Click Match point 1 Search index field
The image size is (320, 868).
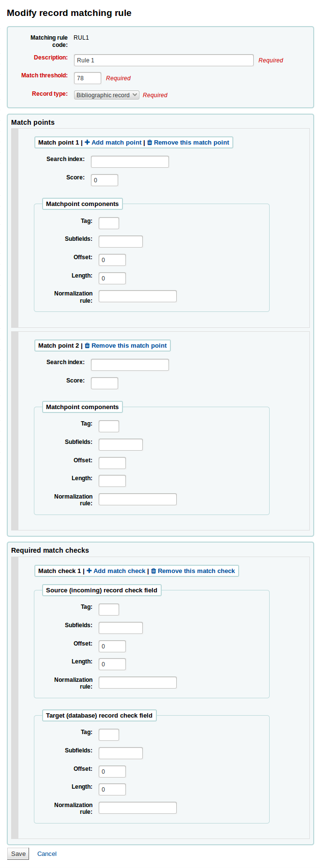click(130, 162)
